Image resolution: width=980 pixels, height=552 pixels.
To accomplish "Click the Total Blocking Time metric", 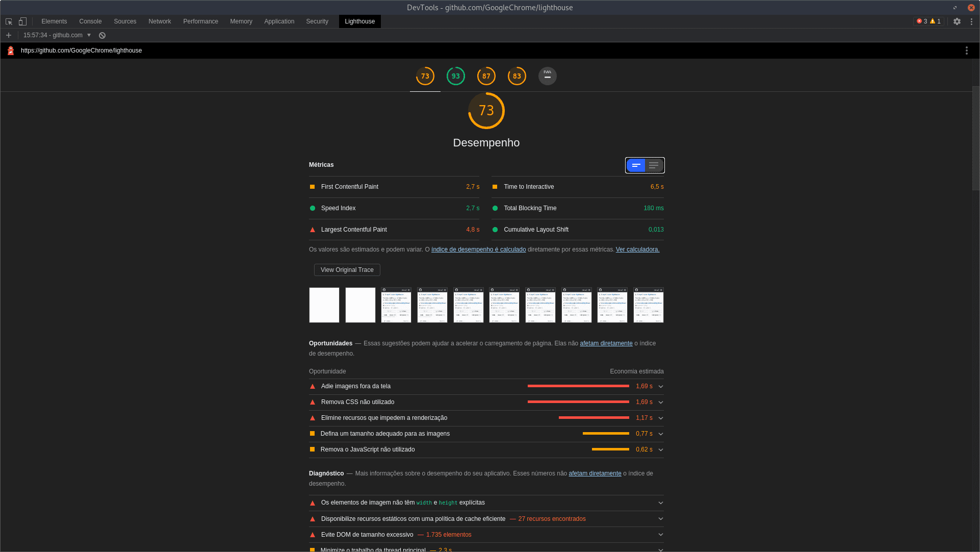I will click(578, 208).
